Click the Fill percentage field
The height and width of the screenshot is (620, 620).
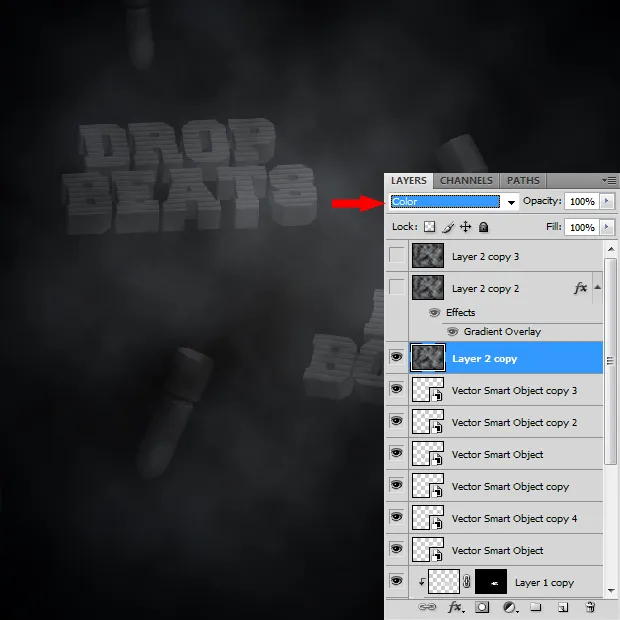point(581,228)
